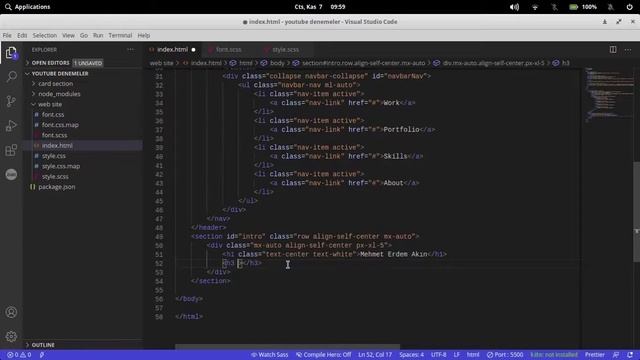Switch to the style.scss tab
The height and width of the screenshot is (360, 640).
(286, 50)
